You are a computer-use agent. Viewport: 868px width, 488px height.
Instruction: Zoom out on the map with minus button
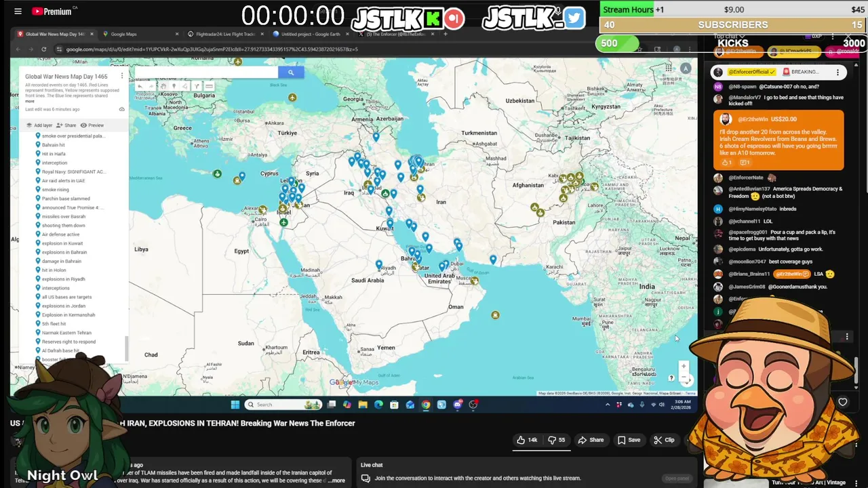click(x=684, y=378)
